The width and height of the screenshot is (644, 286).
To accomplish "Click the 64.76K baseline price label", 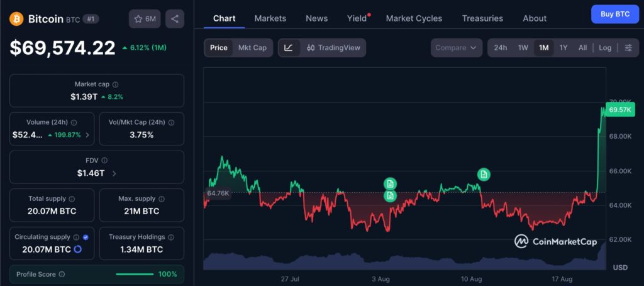I will [218, 193].
